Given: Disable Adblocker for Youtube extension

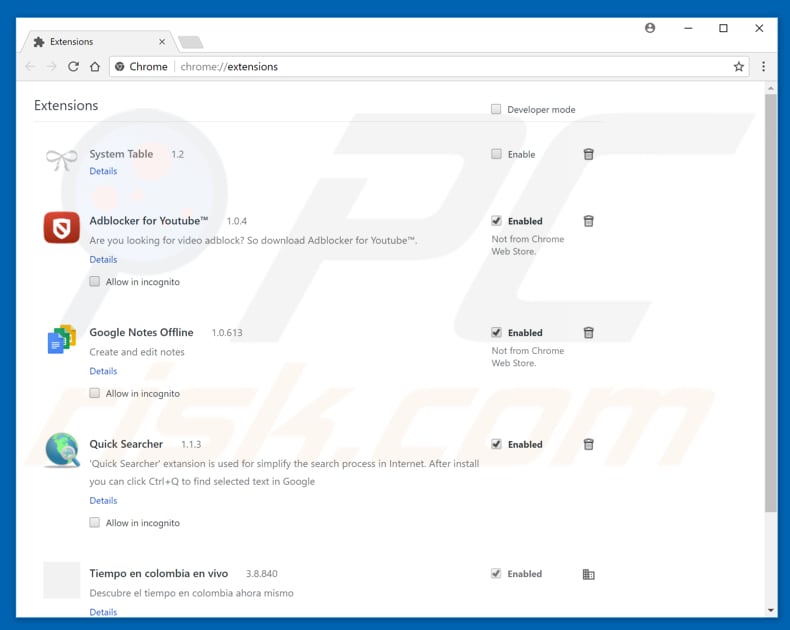Looking at the screenshot, I should 496,221.
